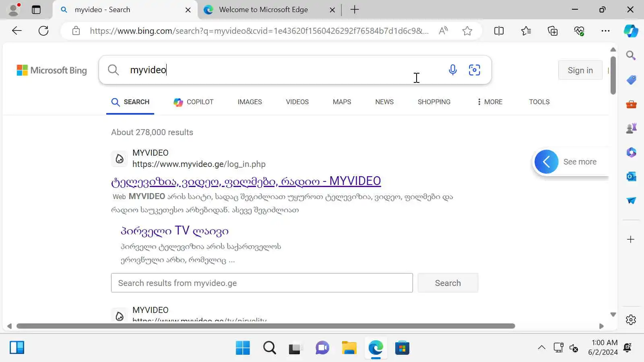Click the URL address bar
The image size is (644, 362).
coord(259,31)
